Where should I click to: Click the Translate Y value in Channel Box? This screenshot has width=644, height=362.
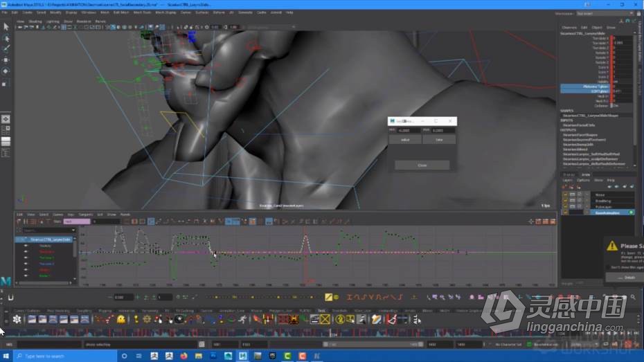(623, 43)
